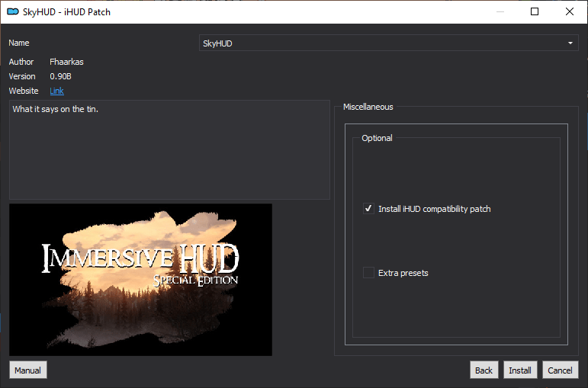Go Back to previous installer step
Viewport: 588px width, 388px height.
[484, 370]
